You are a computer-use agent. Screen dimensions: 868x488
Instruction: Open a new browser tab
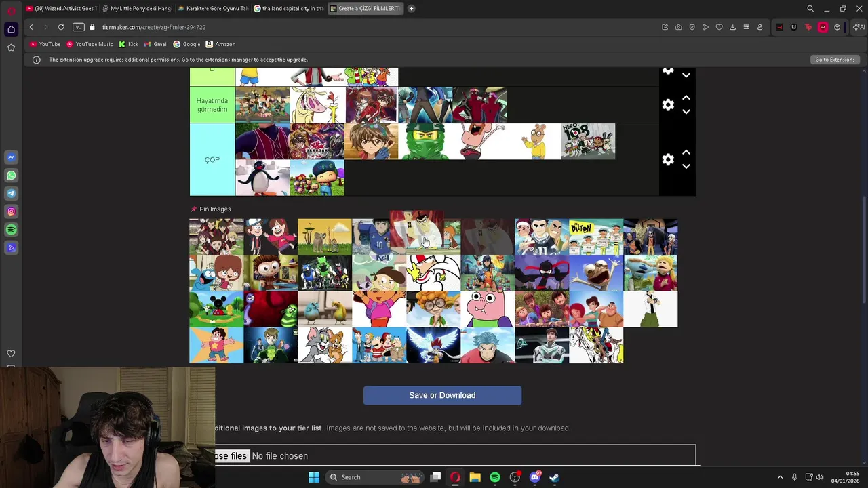coord(411,8)
